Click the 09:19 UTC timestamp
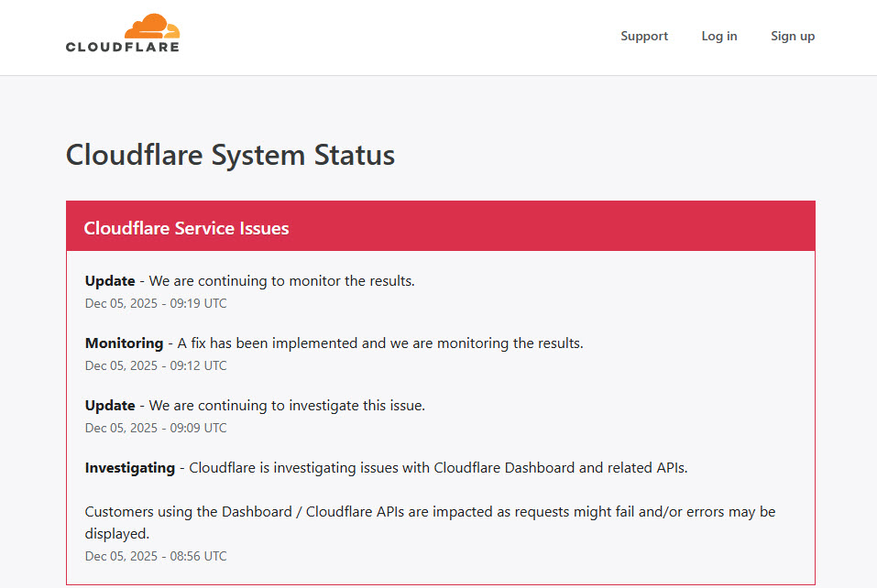Image resolution: width=877 pixels, height=588 pixels. coord(156,302)
